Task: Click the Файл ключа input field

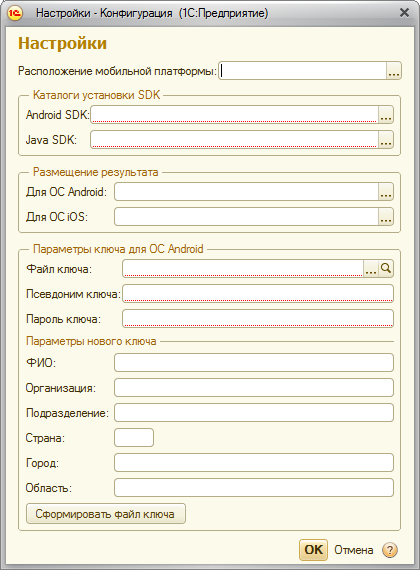Action: (x=243, y=269)
